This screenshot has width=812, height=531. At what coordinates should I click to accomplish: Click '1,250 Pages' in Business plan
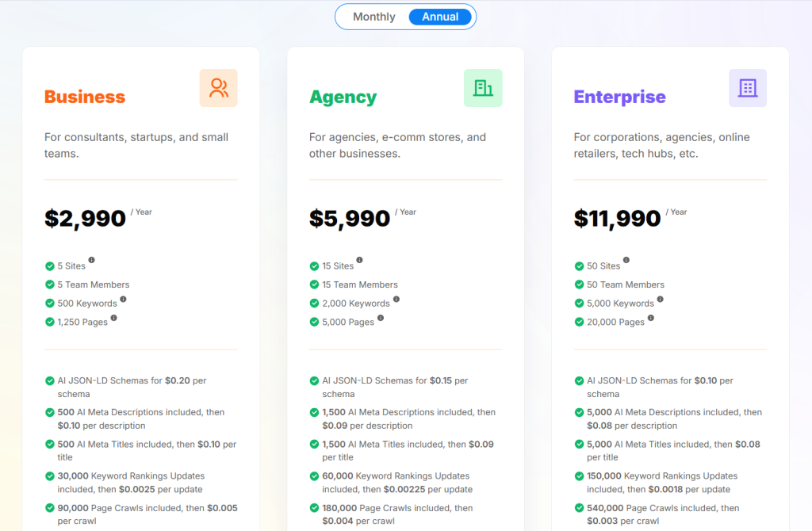(82, 322)
